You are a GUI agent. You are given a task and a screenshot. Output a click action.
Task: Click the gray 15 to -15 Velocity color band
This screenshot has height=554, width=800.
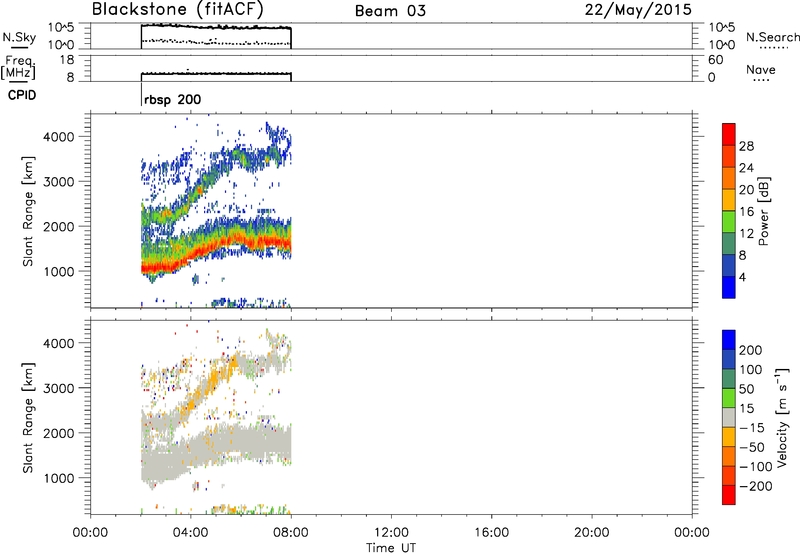coord(729,418)
